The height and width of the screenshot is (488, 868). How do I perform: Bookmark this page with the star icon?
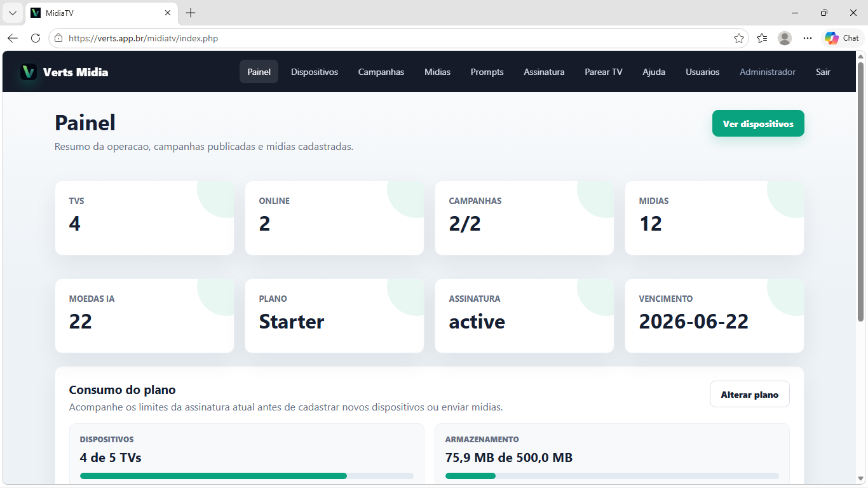[739, 38]
